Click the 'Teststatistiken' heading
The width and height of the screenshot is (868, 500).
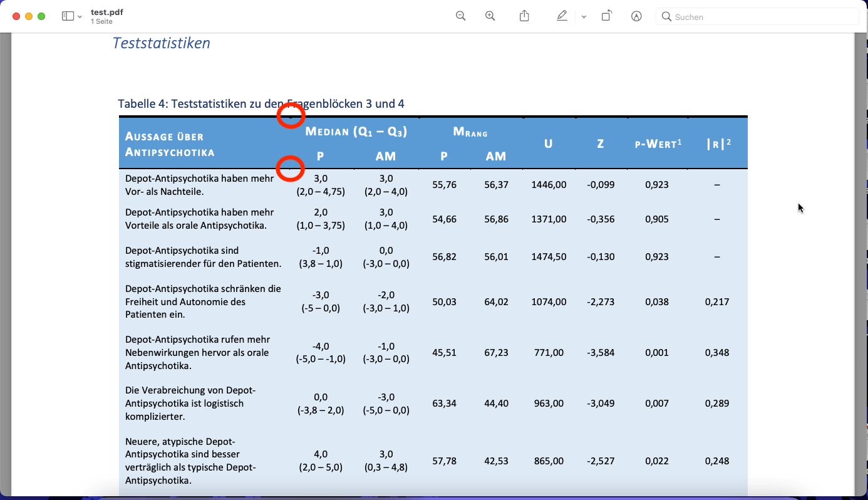[x=162, y=43]
